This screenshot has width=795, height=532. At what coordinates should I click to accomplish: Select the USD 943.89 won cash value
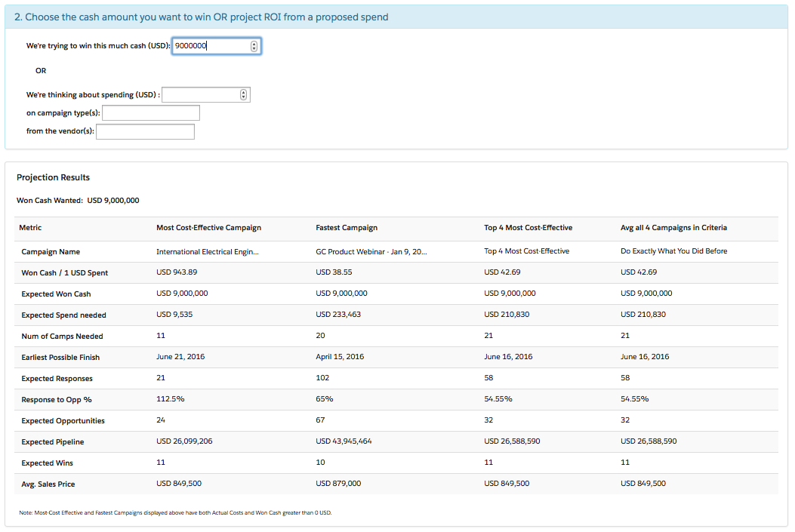click(177, 272)
